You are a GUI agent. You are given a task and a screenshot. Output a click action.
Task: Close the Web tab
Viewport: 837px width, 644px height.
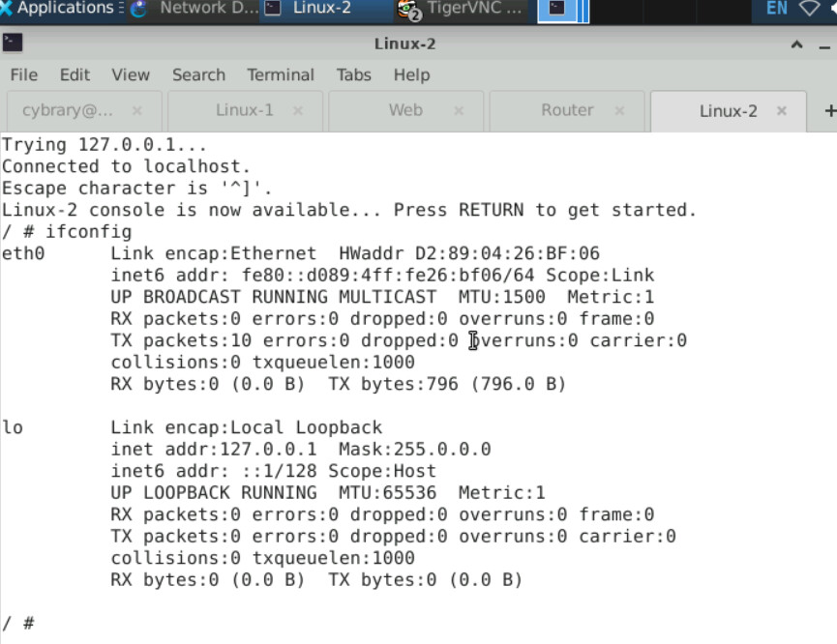(459, 110)
